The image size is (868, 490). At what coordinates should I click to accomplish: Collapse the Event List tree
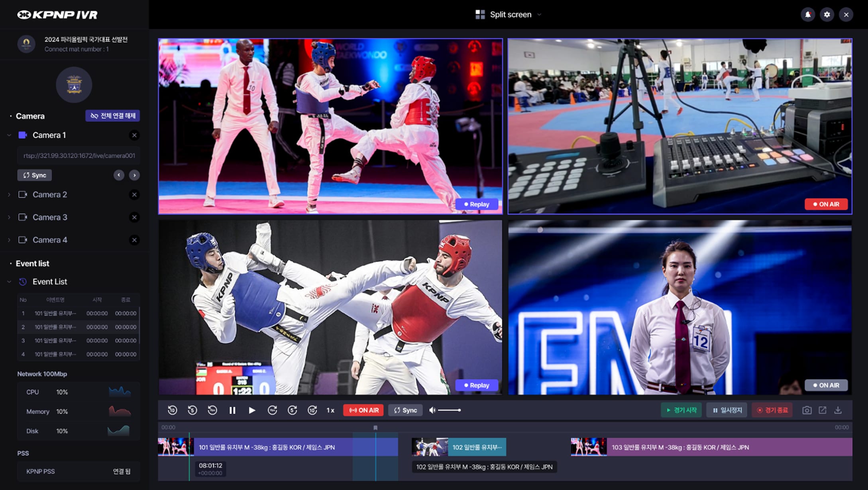pyautogui.click(x=9, y=282)
